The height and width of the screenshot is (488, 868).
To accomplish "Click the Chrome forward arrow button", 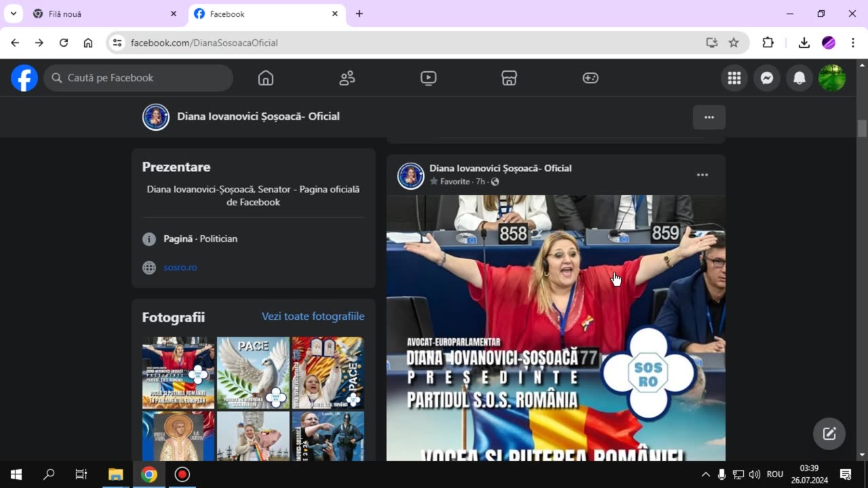I will click(39, 43).
